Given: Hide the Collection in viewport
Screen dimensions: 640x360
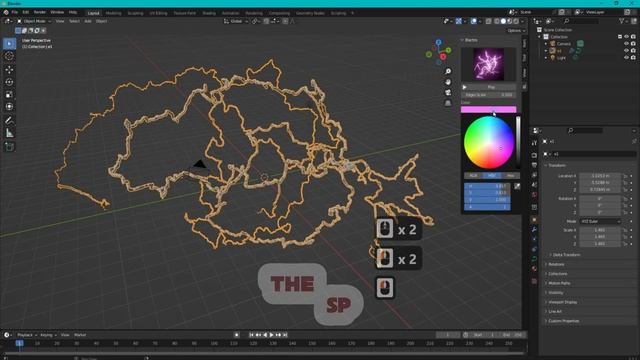Looking at the screenshot, I should (627, 37).
